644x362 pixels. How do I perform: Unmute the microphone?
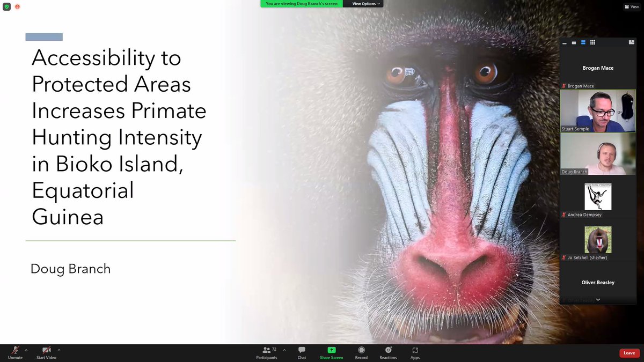coord(15,352)
